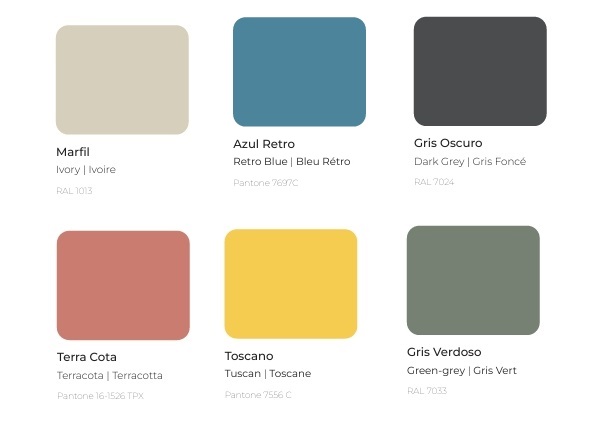608x436 pixels.
Task: Click the Gris Oscuro title text
Action: click(x=448, y=143)
